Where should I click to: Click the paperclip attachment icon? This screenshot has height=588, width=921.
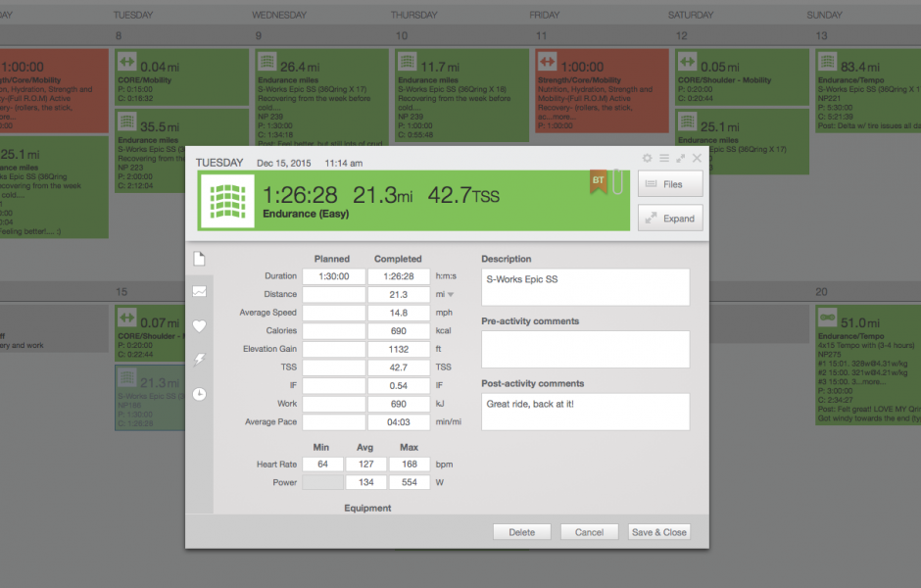[617, 182]
